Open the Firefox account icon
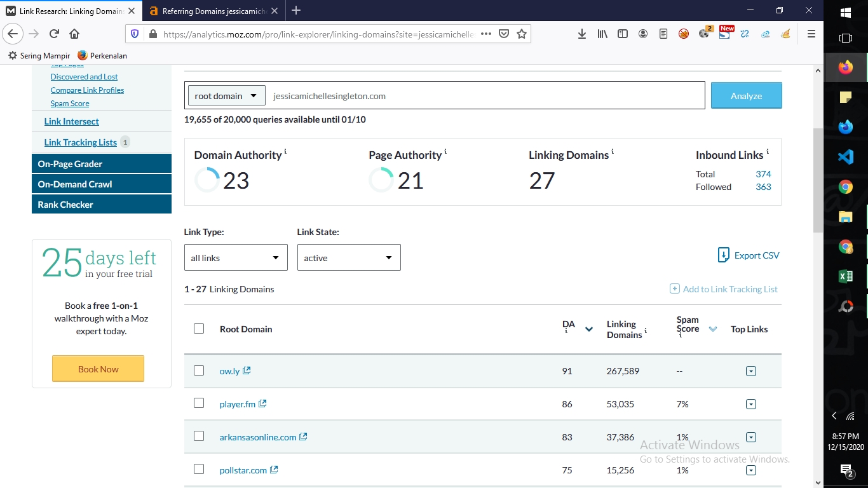 [643, 34]
